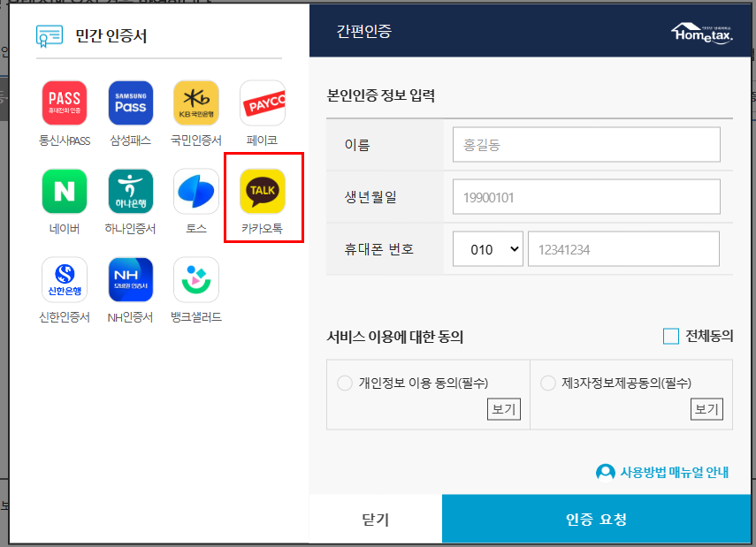This screenshot has height=547, width=756.
Task: Select the 뱅크샐러드 icon
Action: [x=196, y=279]
